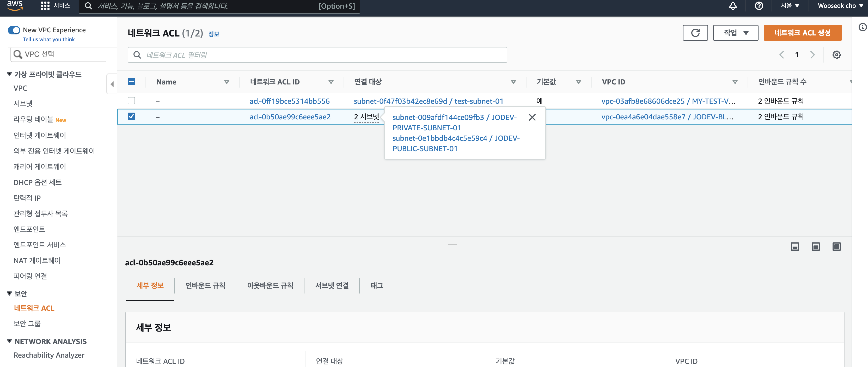The height and width of the screenshot is (367, 868).
Task: Open table preferences gear icon
Action: pos(836,54)
